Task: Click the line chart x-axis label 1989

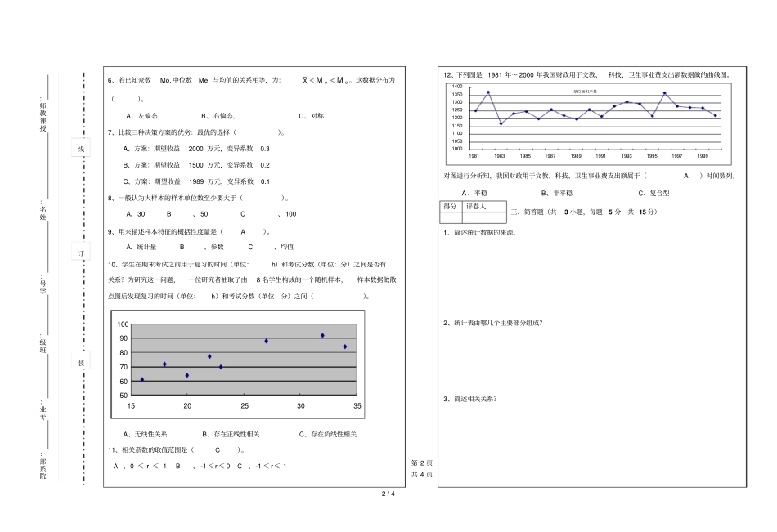Action: [x=576, y=155]
